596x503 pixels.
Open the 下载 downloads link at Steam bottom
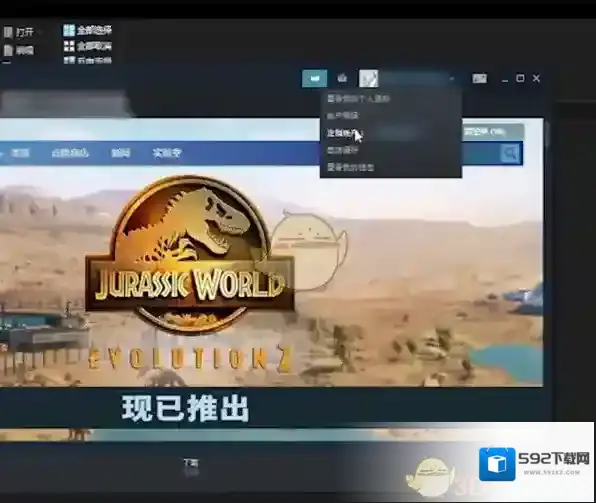191,463
